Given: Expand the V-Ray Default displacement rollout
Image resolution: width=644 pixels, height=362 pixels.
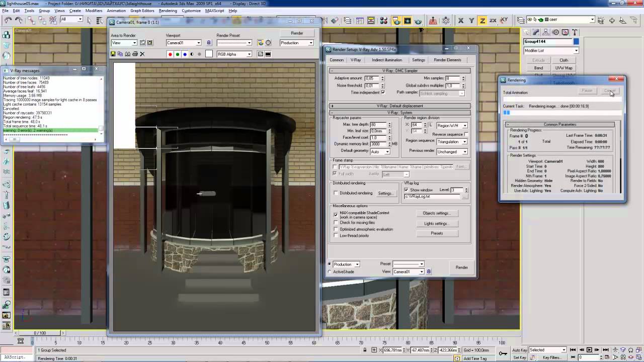Looking at the screenshot, I should click(x=400, y=106).
